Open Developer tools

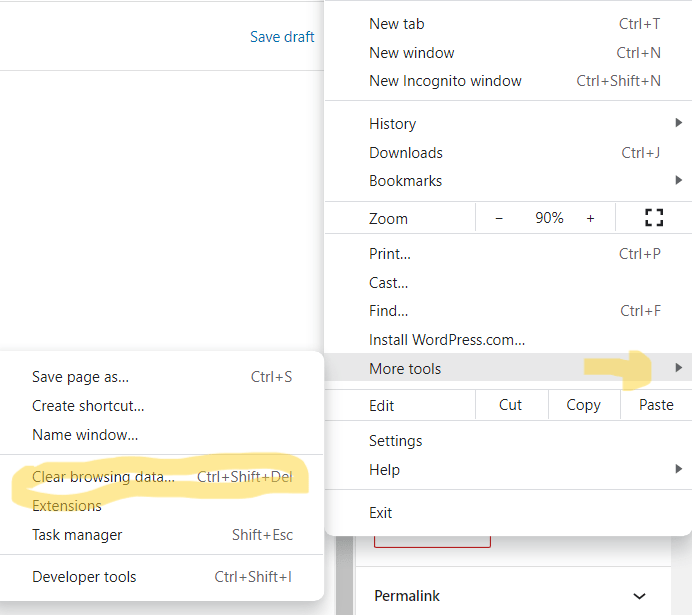point(84,577)
